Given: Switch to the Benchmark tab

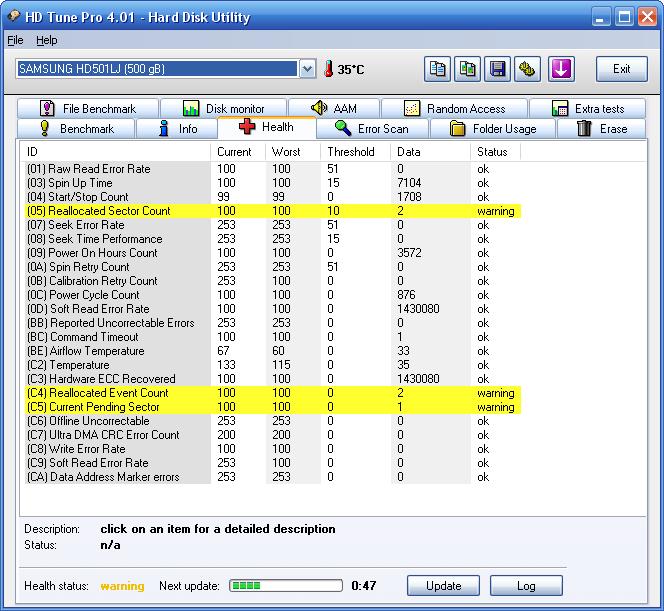Looking at the screenshot, I should pos(76,129).
